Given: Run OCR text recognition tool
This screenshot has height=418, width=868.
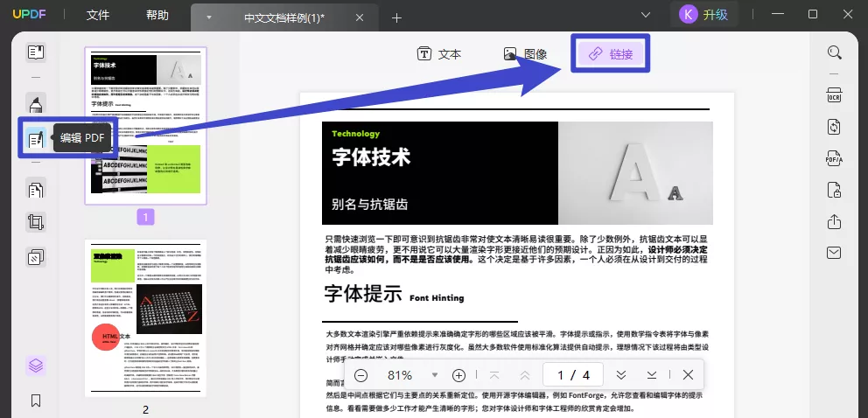Looking at the screenshot, I should tap(834, 95).
